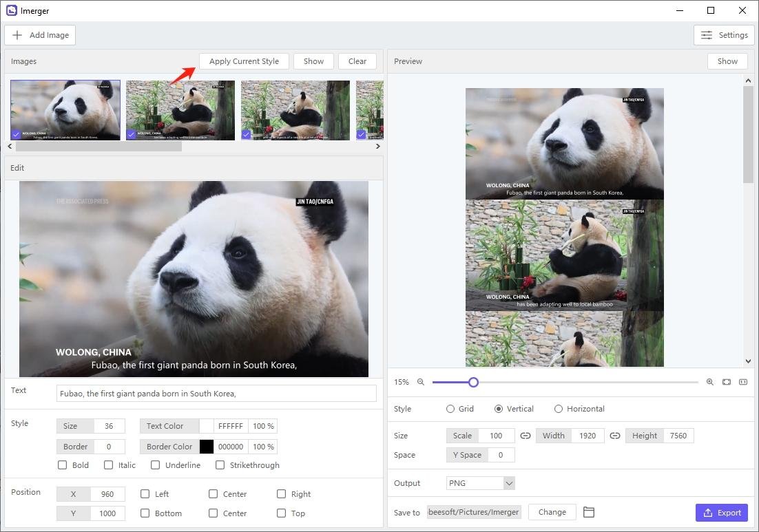Click the preview scroll down arrow
This screenshot has width=759, height=532.
(749, 361)
